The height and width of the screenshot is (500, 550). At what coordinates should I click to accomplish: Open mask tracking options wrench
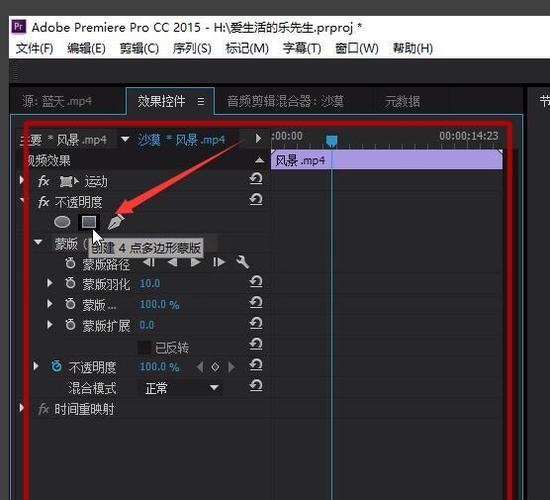coord(243,262)
